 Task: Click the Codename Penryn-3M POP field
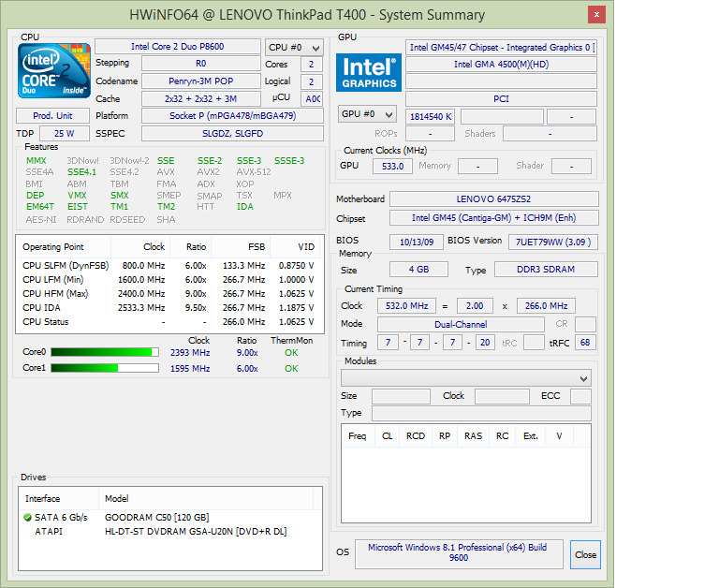point(201,81)
